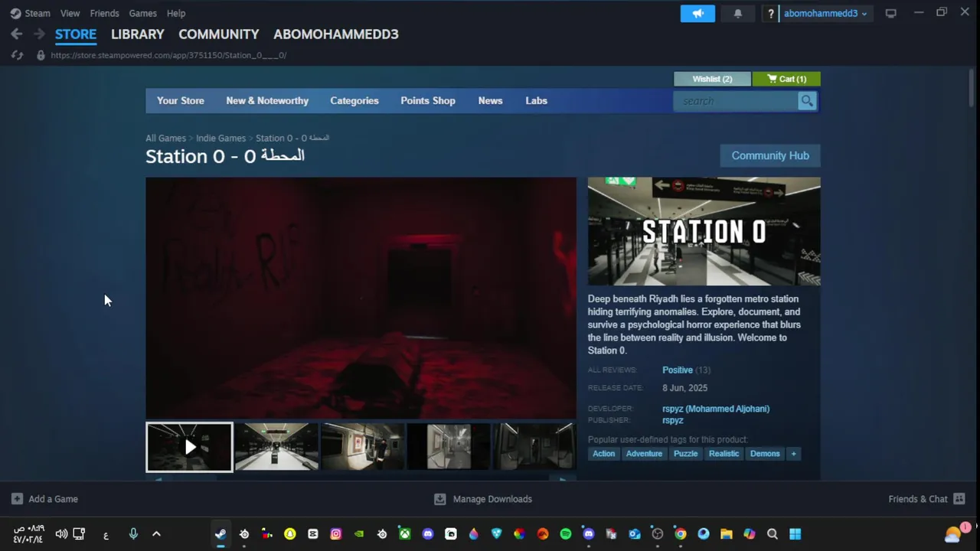Launch Instagram from the taskbar
This screenshot has width=980, height=551.
(x=336, y=534)
